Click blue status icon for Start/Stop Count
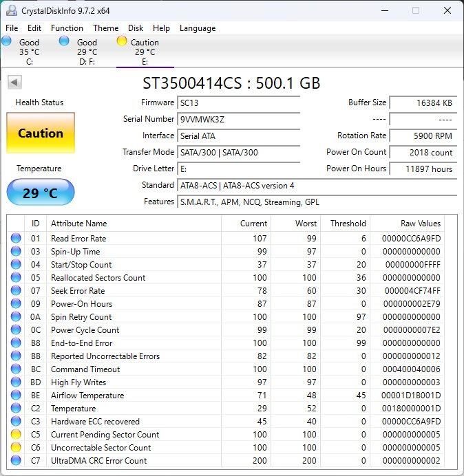Screen dimensions: 464x476 16,264
